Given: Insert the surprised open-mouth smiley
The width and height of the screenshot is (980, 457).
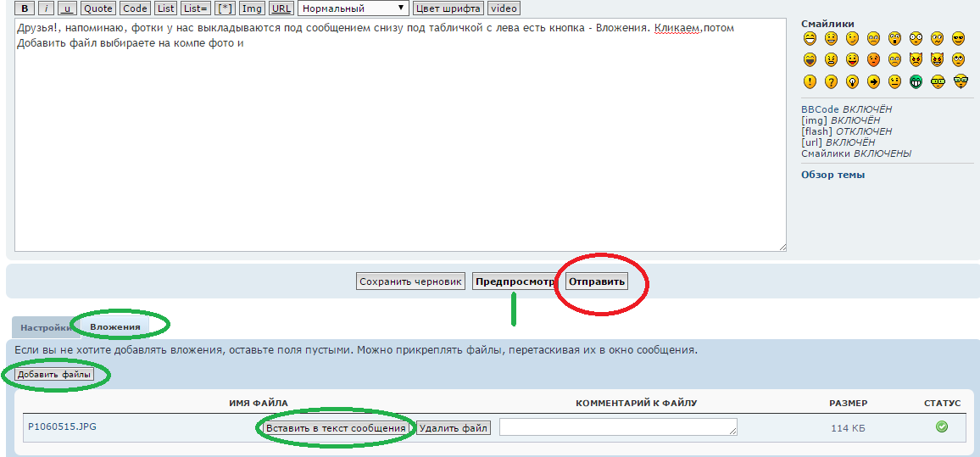Looking at the screenshot, I should [894, 38].
